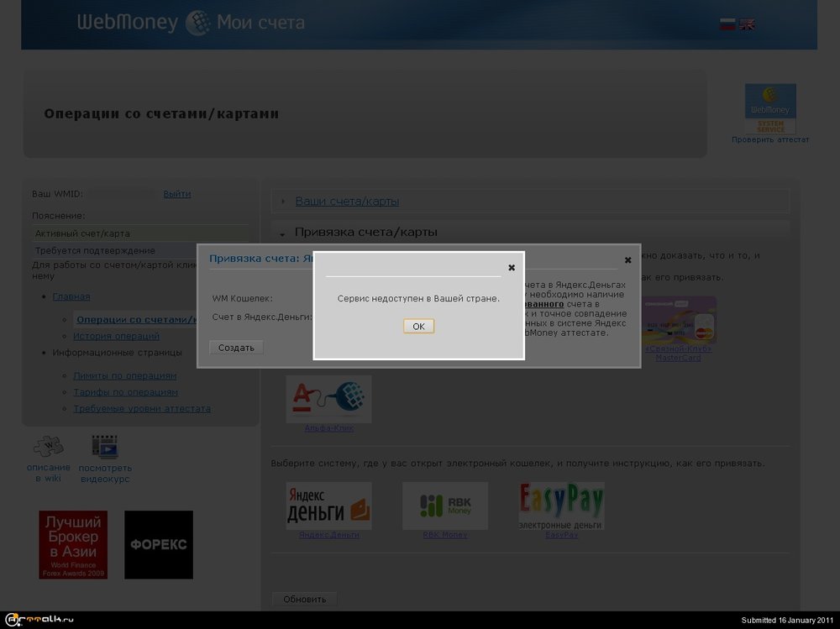Click the Мои счета header title
The width and height of the screenshot is (840, 629).
(260, 23)
